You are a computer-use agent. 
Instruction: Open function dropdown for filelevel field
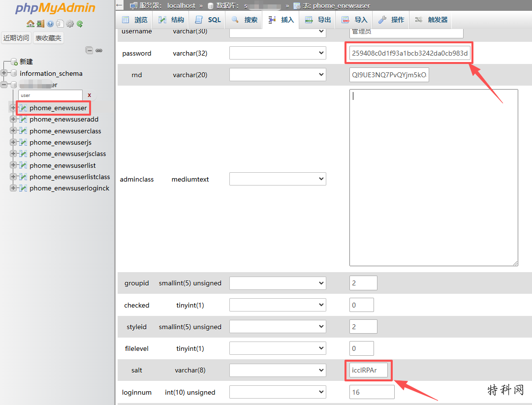[278, 348]
